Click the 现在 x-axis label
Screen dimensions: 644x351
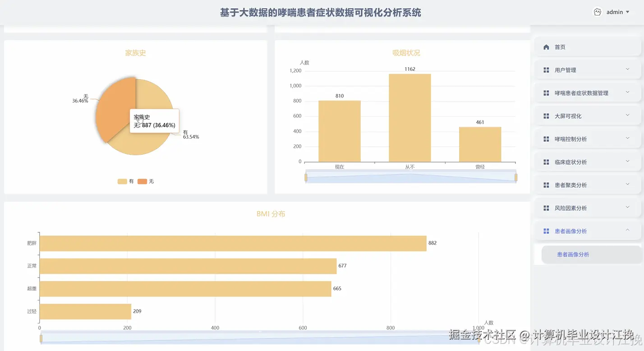click(x=340, y=166)
